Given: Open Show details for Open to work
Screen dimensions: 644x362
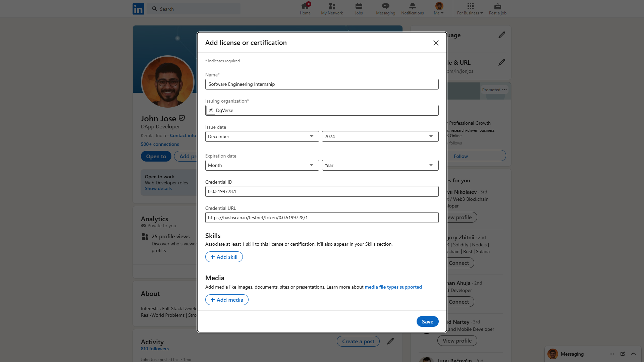Looking at the screenshot, I should pyautogui.click(x=158, y=188).
